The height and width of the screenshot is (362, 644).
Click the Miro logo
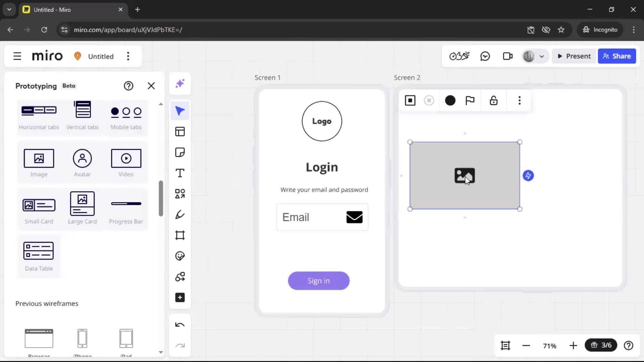point(47,56)
